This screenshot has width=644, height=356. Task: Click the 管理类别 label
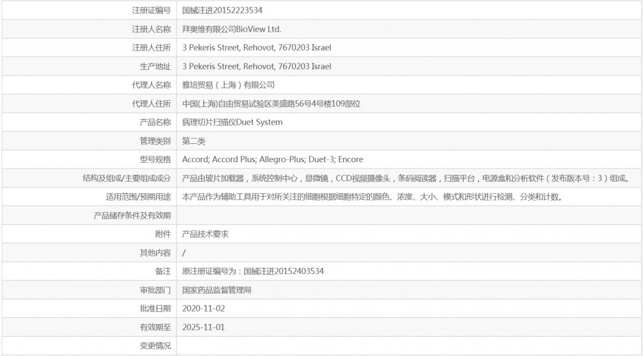click(155, 141)
